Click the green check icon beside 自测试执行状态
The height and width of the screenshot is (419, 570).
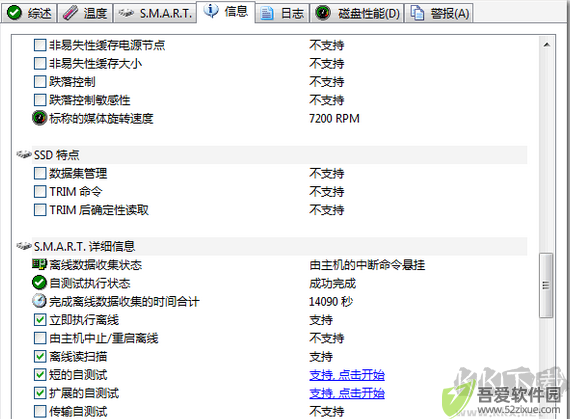point(39,283)
